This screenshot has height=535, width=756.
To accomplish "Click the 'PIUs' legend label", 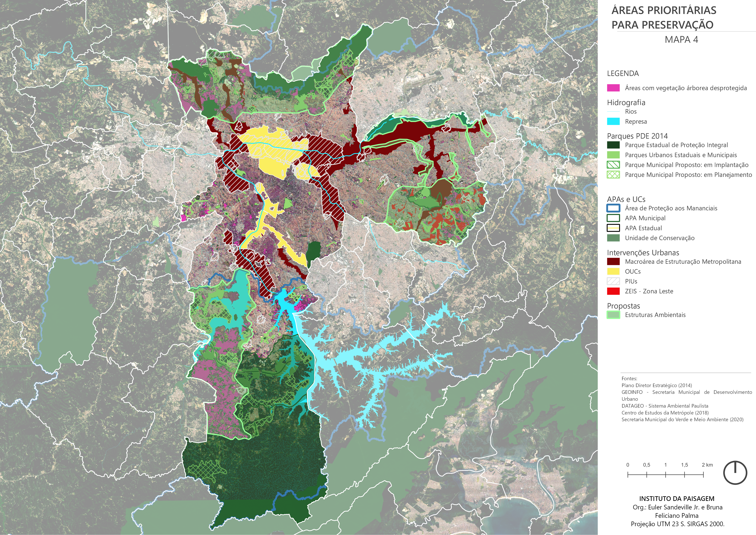I will (x=631, y=281).
